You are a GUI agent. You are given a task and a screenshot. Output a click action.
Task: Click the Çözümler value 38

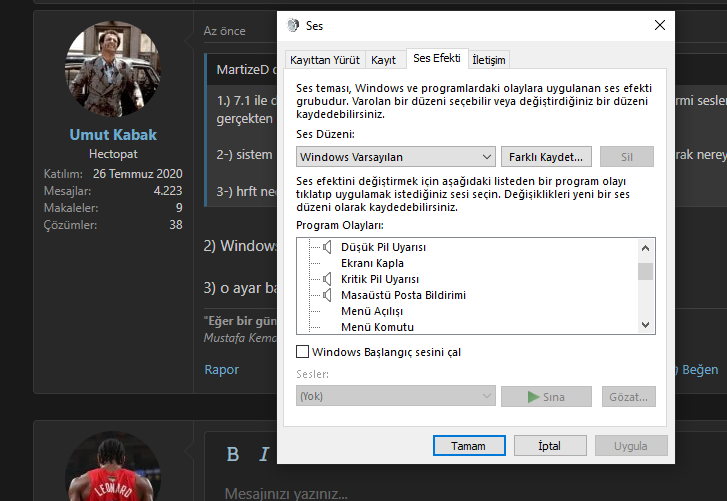pyautogui.click(x=176, y=225)
